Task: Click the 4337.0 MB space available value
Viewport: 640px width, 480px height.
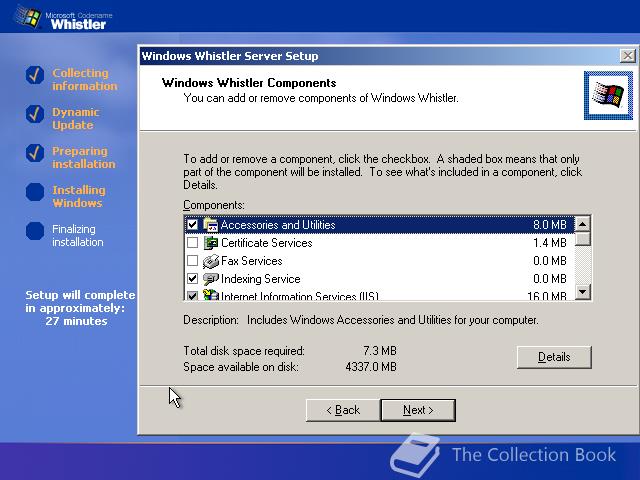Action: 371,367
